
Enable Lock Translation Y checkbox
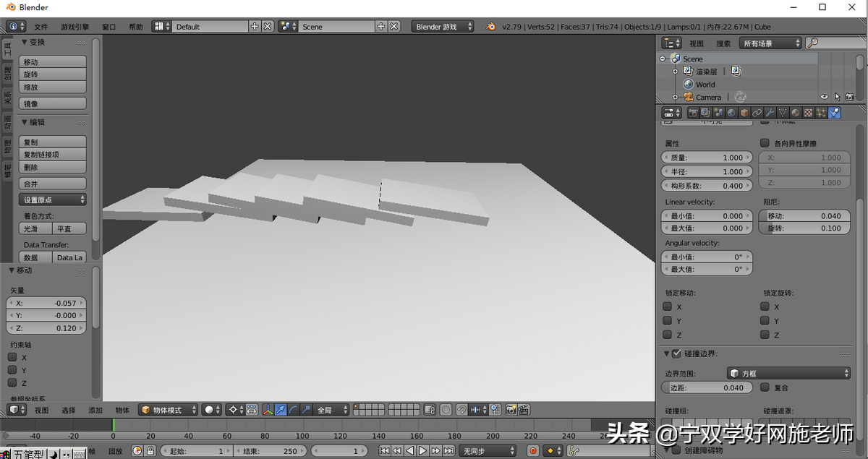(x=667, y=321)
